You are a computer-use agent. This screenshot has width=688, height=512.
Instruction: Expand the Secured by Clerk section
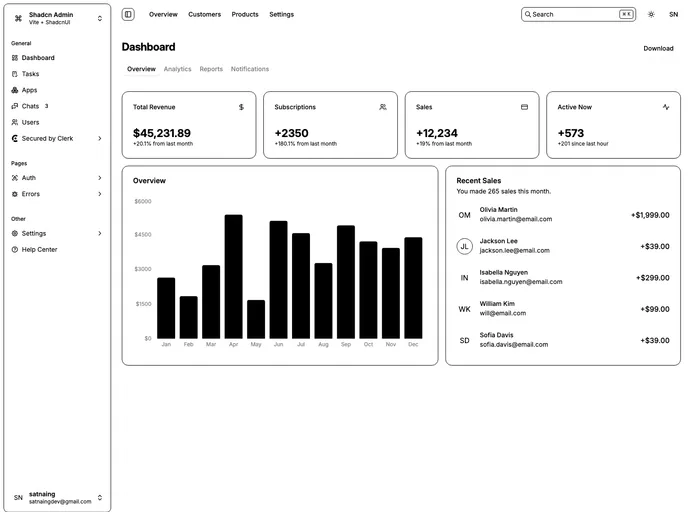[x=100, y=139]
